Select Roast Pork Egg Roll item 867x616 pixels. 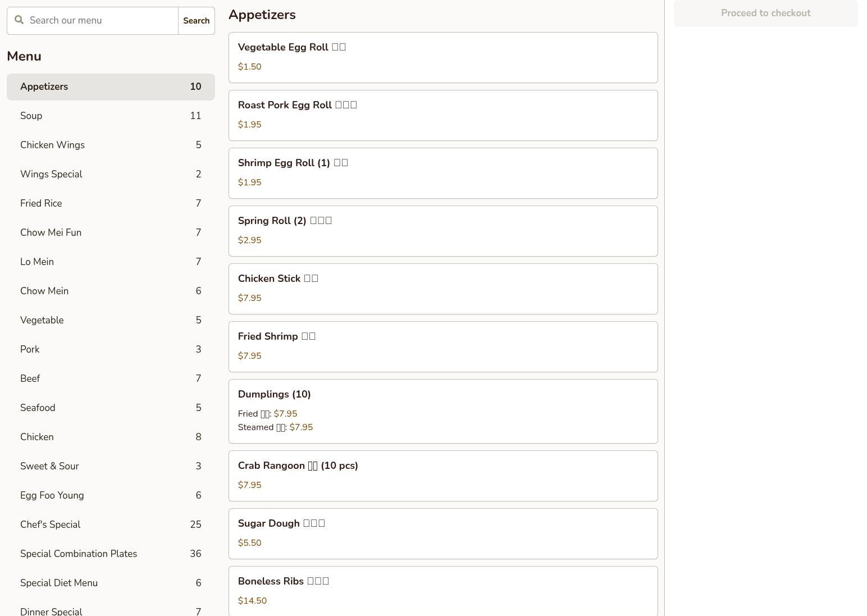(443, 116)
